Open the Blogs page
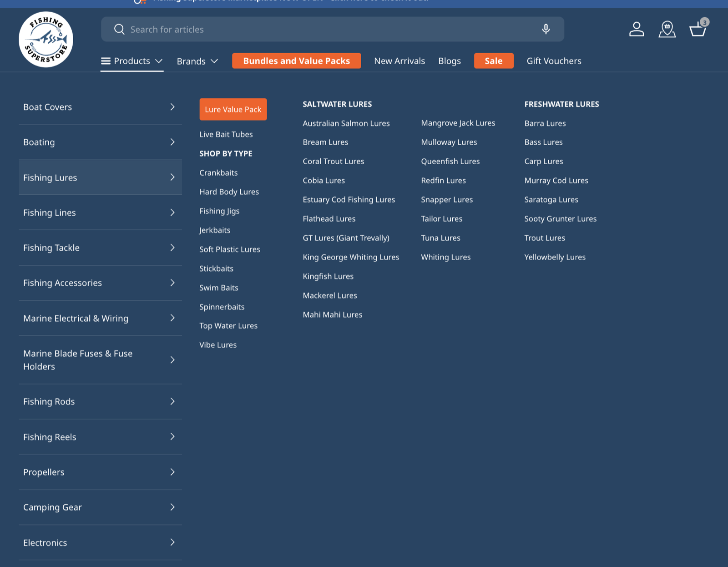Screen dimensions: 728x567 pyautogui.click(x=450, y=61)
